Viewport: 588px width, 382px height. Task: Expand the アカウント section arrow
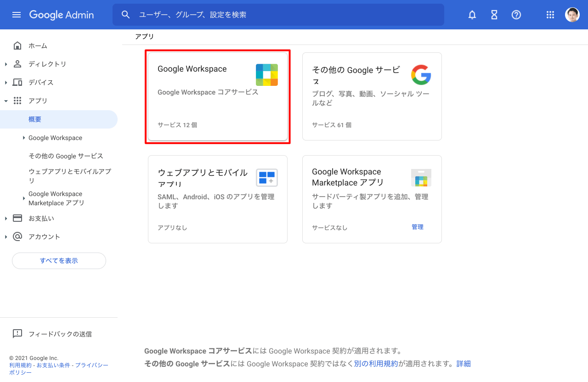pos(6,236)
